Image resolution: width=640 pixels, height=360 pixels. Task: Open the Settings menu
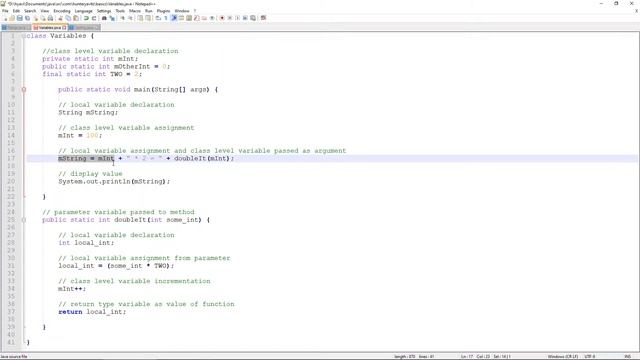coord(104,11)
